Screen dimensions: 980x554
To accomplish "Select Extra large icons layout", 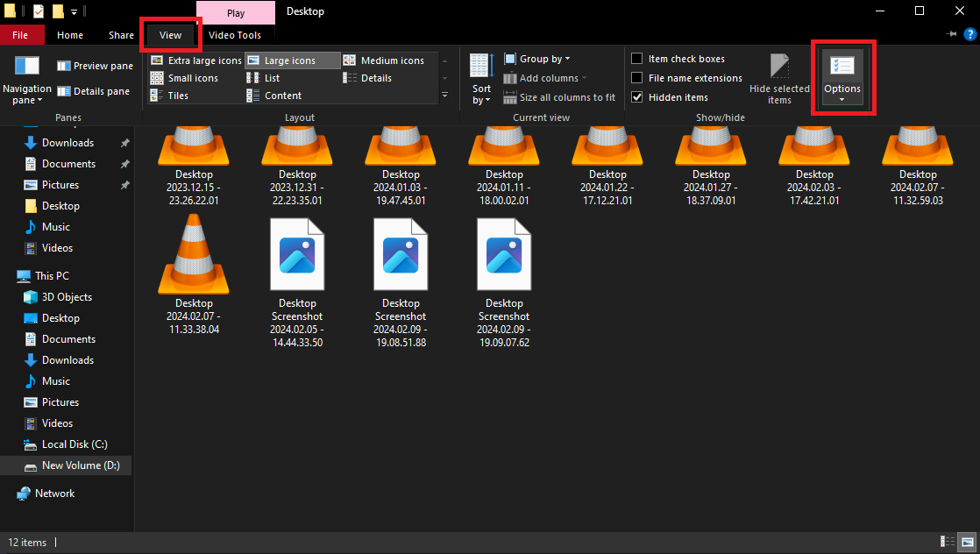I will 196,60.
